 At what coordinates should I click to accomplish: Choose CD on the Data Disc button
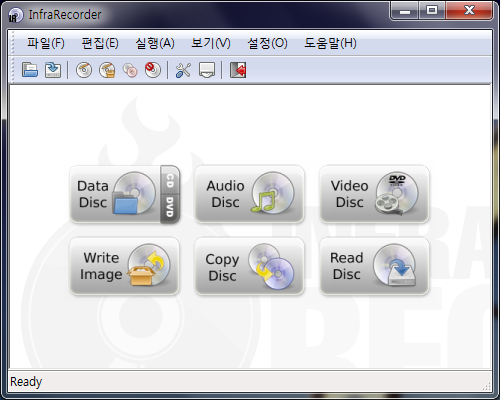[x=170, y=180]
